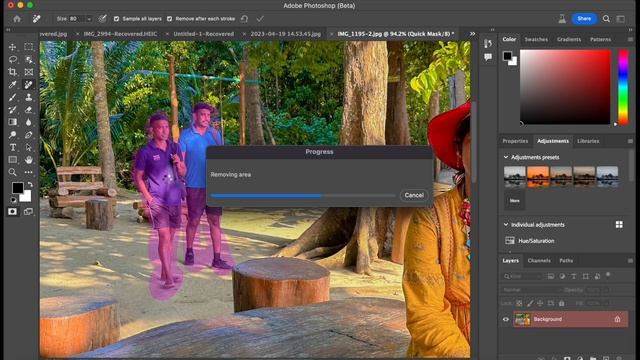Select the Object Selection tool
The image size is (640, 360).
29,60
